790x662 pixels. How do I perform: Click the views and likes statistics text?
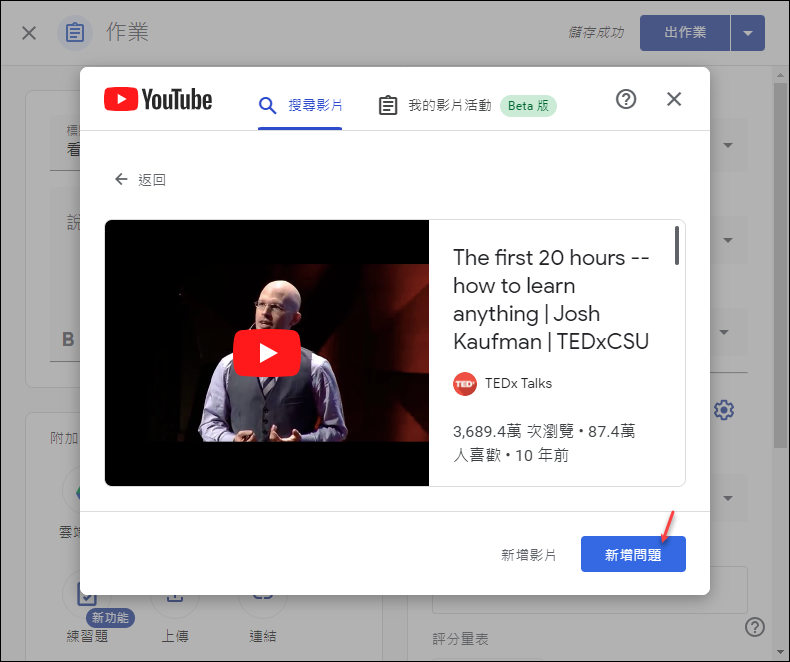point(544,443)
